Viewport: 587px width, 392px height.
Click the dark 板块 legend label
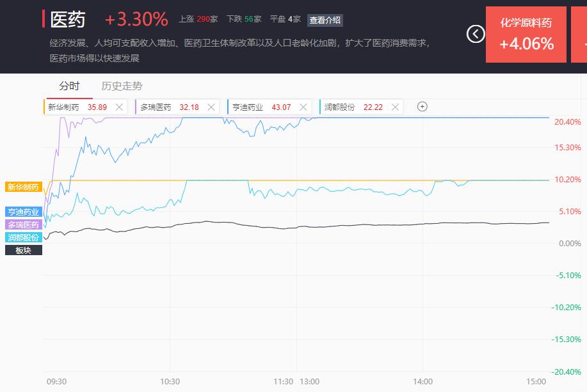(x=24, y=250)
